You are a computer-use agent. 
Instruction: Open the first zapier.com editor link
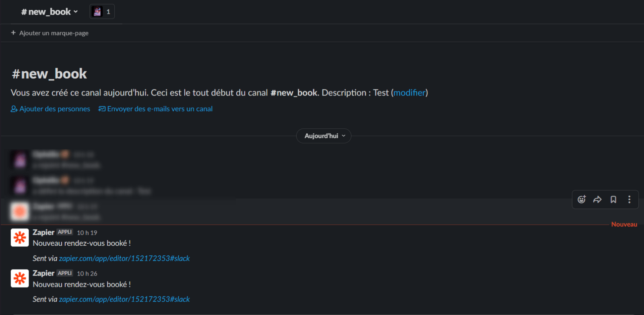(x=124, y=258)
